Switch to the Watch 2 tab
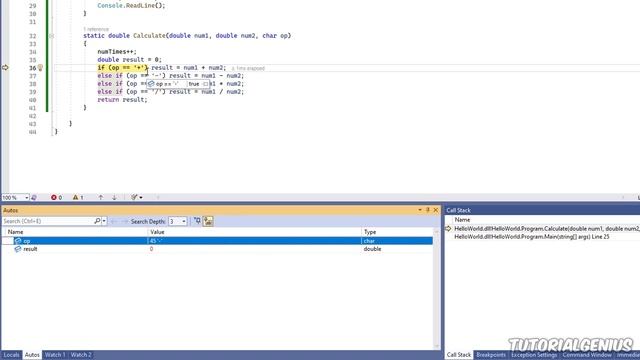The height and width of the screenshot is (360, 640). pyautogui.click(x=81, y=355)
